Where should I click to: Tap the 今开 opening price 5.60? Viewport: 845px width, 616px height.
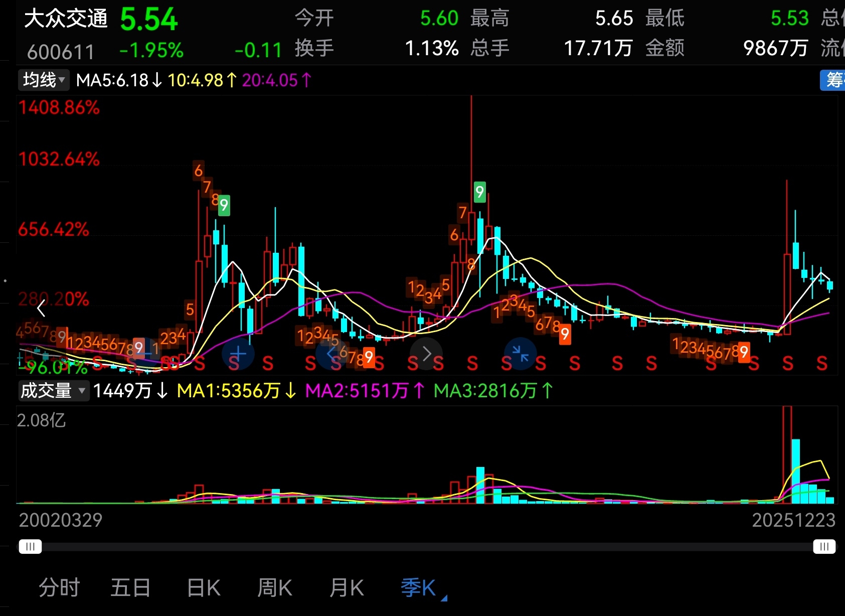tap(439, 19)
